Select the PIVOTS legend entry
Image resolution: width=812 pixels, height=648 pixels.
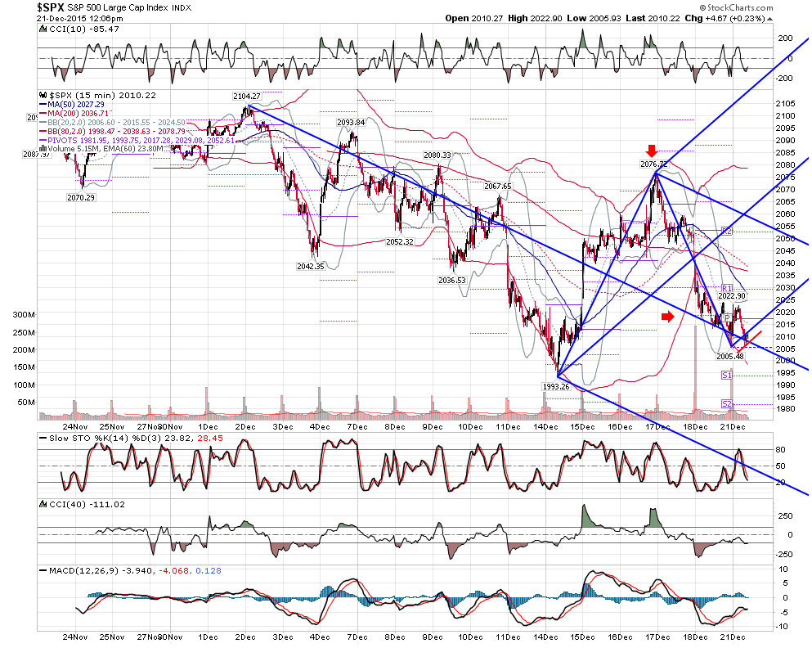137,141
